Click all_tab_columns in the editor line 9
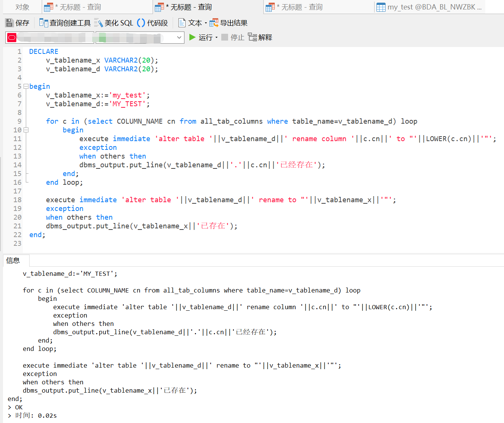Image resolution: width=504 pixels, height=423 pixels. pos(232,121)
